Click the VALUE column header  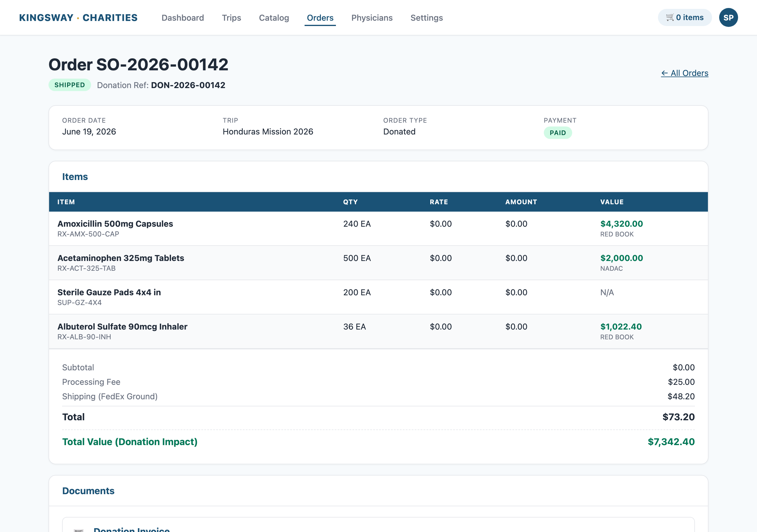click(612, 202)
